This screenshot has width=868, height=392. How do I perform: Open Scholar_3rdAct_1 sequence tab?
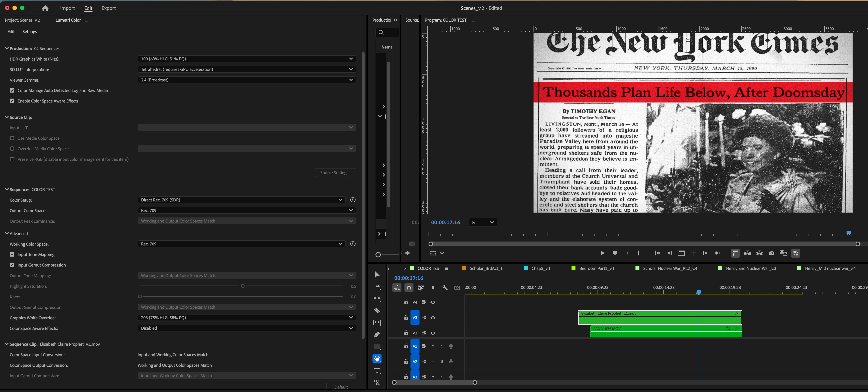(486, 268)
